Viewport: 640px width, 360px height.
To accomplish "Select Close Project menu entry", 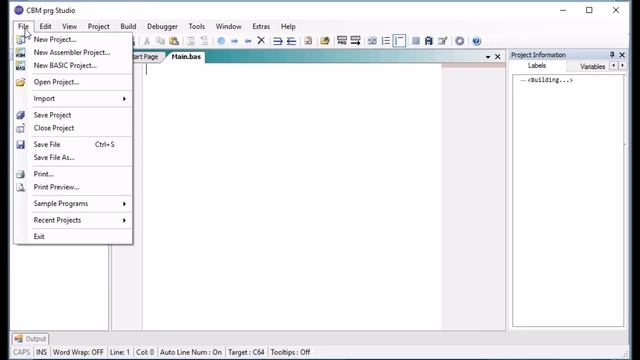I will pyautogui.click(x=54, y=128).
